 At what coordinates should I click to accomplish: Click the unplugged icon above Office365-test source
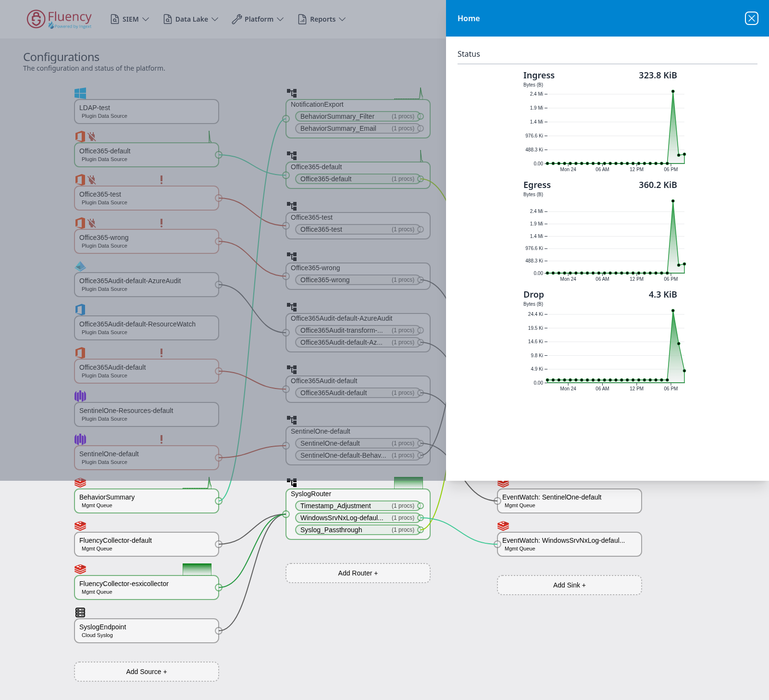92,180
